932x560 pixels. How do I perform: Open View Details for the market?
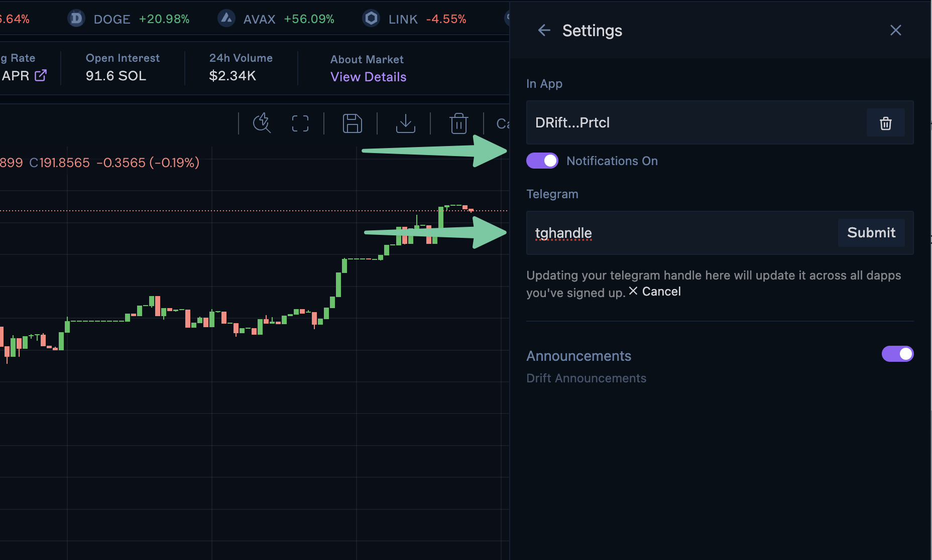pyautogui.click(x=368, y=77)
